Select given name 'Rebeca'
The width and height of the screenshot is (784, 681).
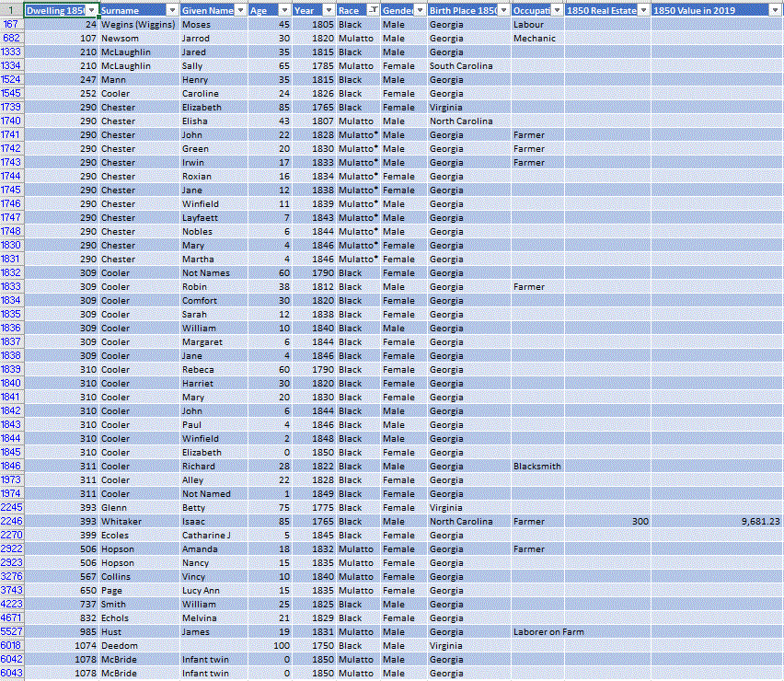coord(213,370)
